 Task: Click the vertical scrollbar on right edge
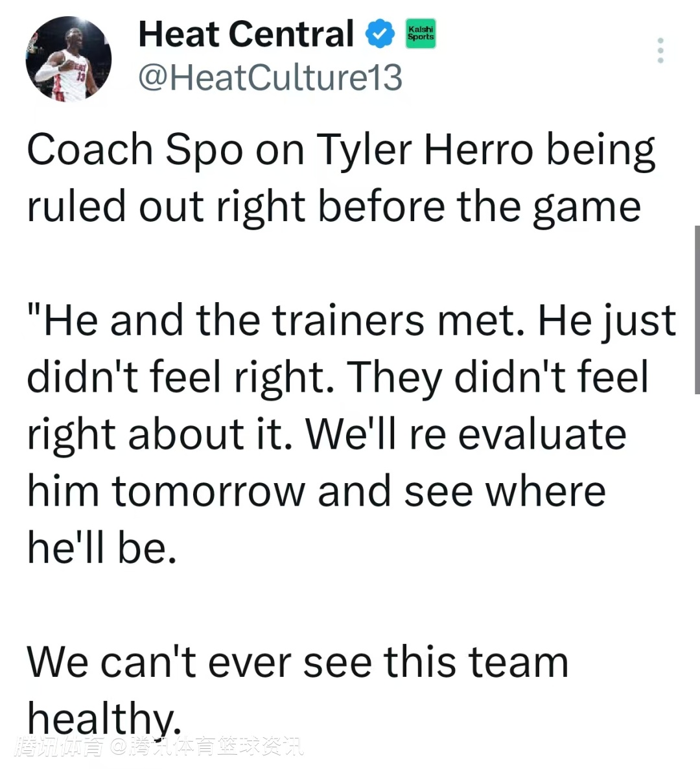pos(697,309)
